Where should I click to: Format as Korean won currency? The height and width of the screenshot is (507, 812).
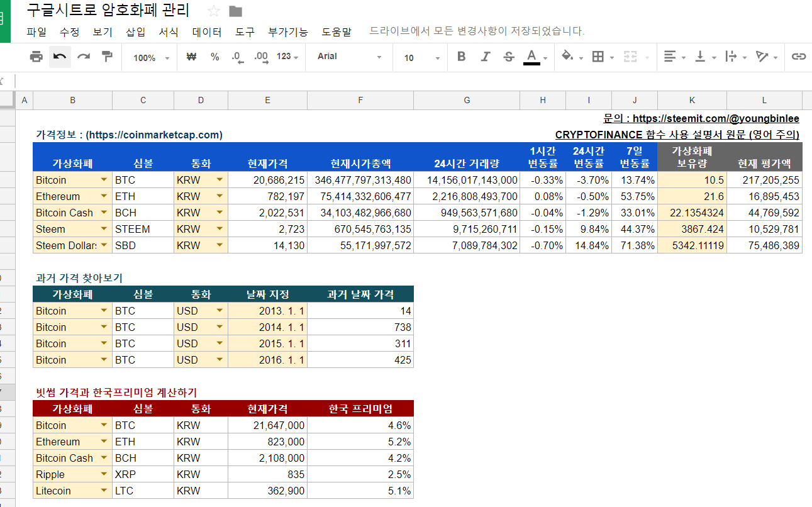point(192,57)
